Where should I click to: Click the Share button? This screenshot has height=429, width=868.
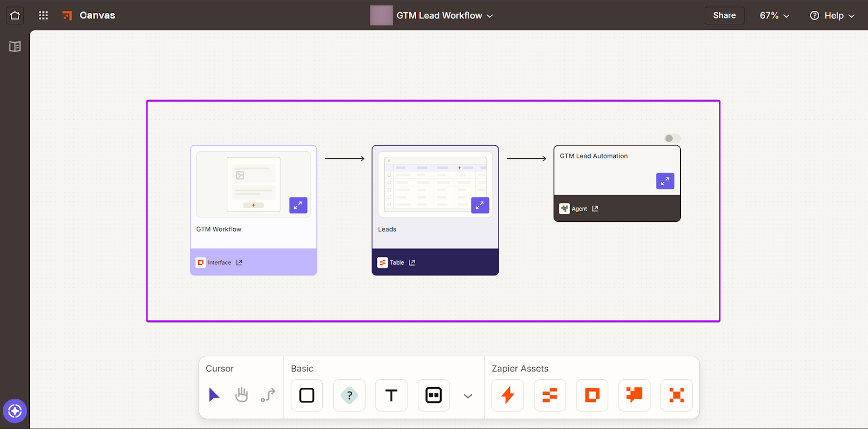724,15
